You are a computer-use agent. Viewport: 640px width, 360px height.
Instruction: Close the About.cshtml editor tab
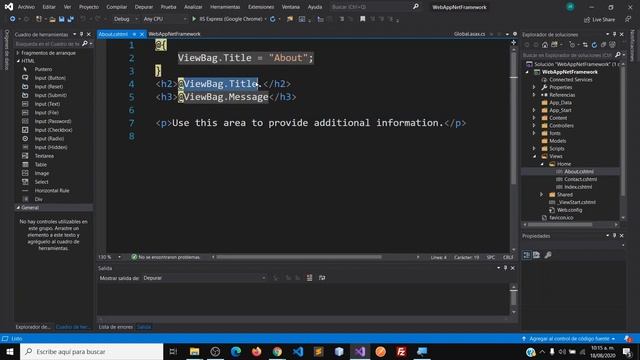pos(142,34)
